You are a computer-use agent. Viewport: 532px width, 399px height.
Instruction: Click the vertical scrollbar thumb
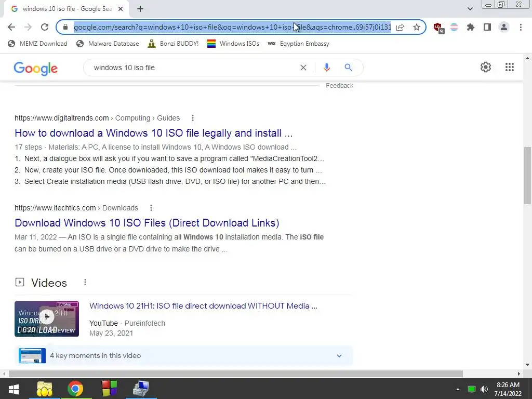(527, 175)
